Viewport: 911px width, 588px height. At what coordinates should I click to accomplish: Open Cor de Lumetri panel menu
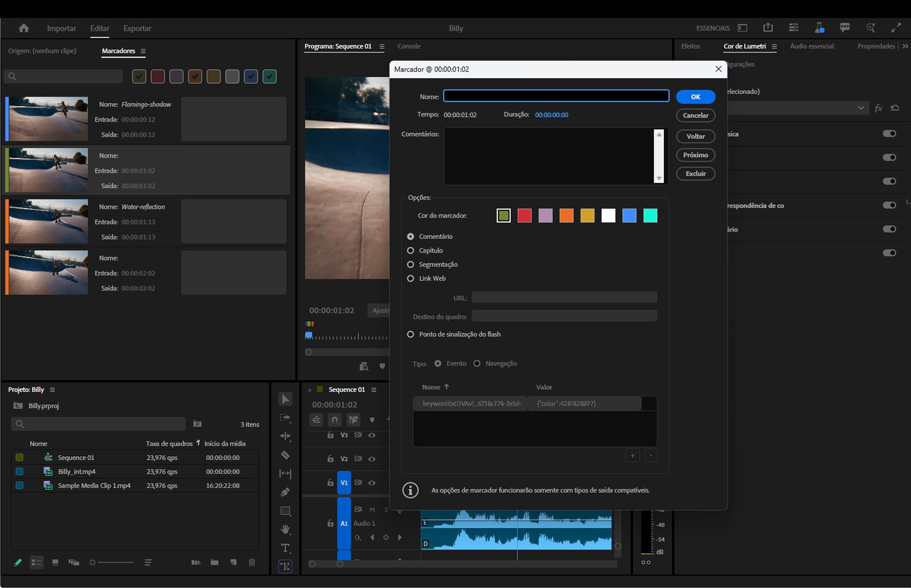tap(774, 46)
